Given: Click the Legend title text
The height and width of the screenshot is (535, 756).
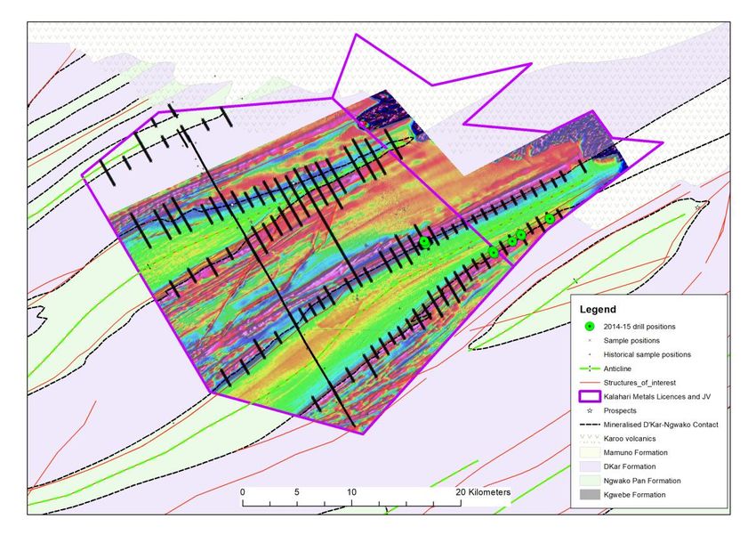Looking at the screenshot, I should pyautogui.click(x=598, y=310).
